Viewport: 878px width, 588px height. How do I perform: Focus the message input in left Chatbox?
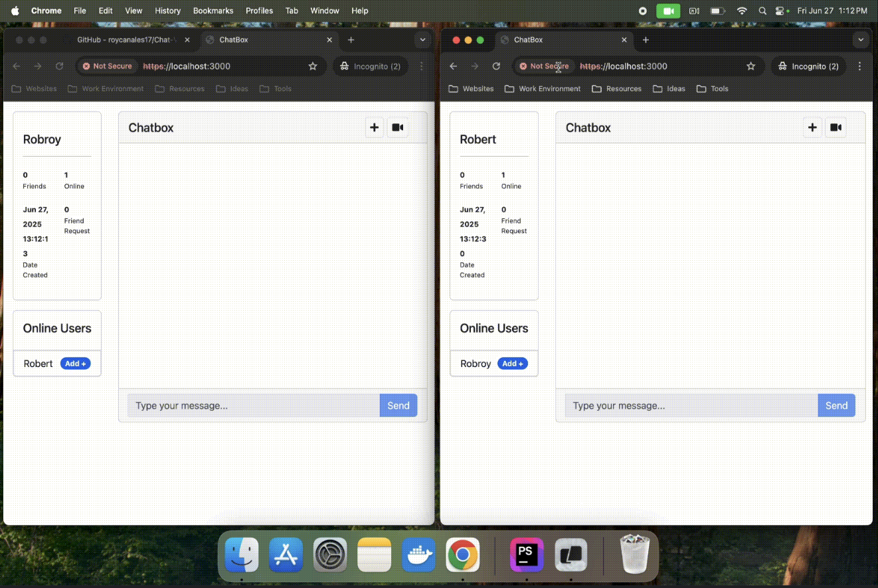click(x=253, y=405)
